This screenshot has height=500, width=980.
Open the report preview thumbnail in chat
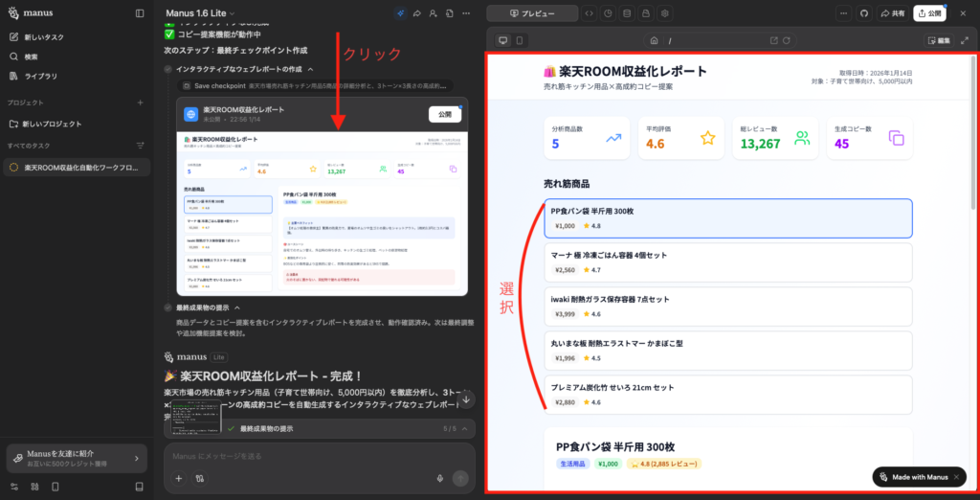coord(322,213)
